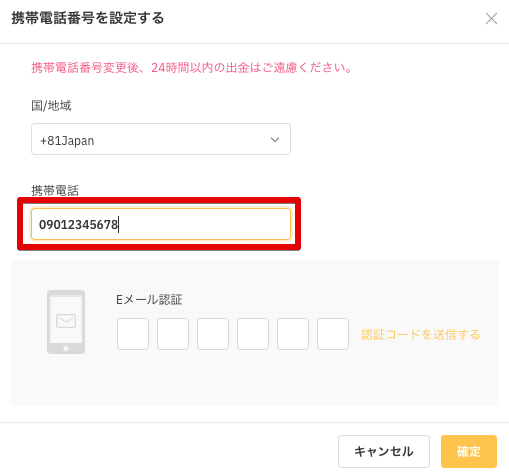This screenshot has height=475, width=509.
Task: Select the first verification code digit box
Action: [x=133, y=334]
